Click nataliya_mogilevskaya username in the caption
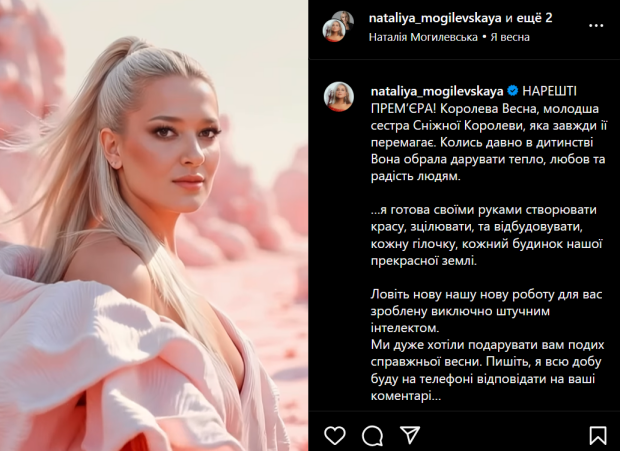The image size is (620, 451). (x=437, y=91)
